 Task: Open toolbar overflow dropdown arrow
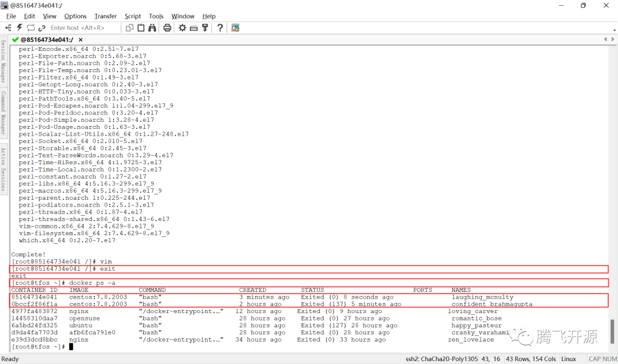pos(614,30)
